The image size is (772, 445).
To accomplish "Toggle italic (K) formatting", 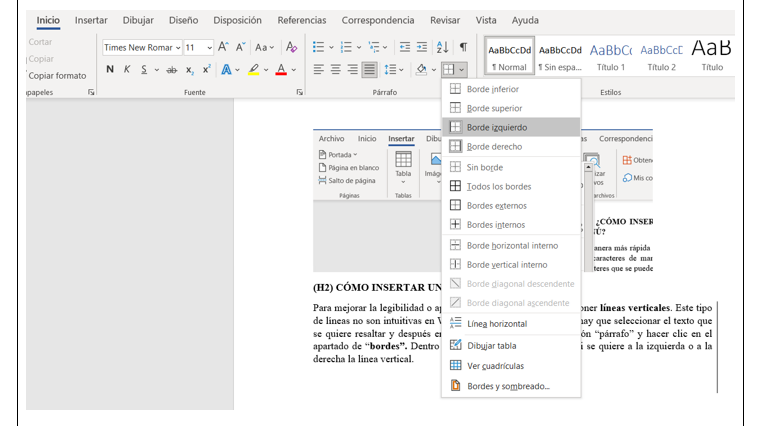I will point(127,70).
